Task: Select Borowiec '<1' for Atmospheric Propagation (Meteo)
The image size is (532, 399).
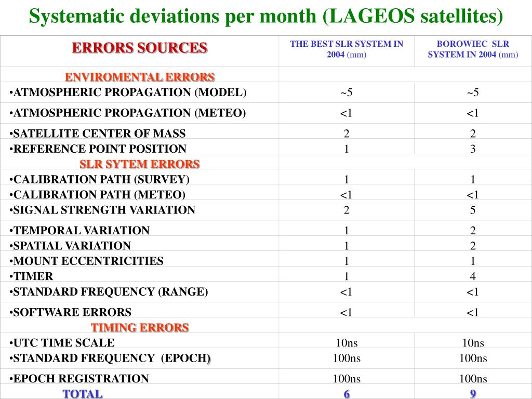Action: (x=473, y=113)
